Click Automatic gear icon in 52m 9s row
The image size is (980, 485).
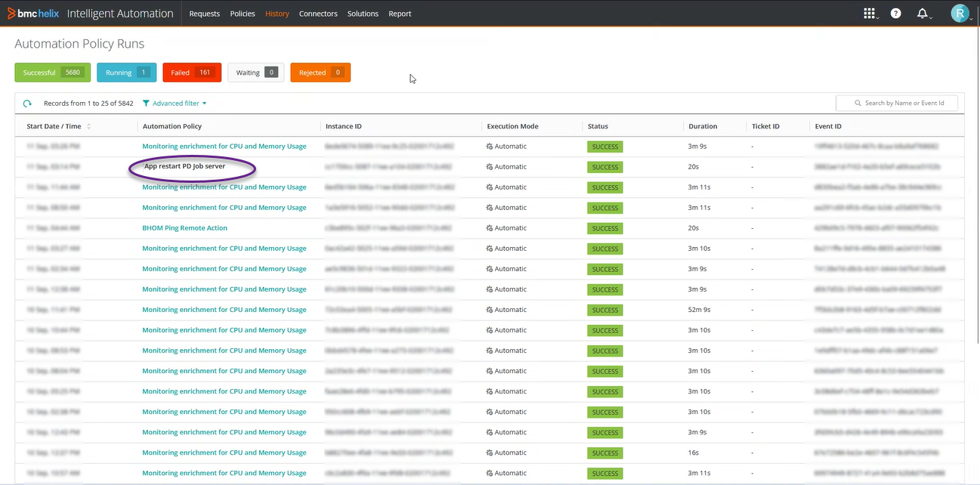490,310
